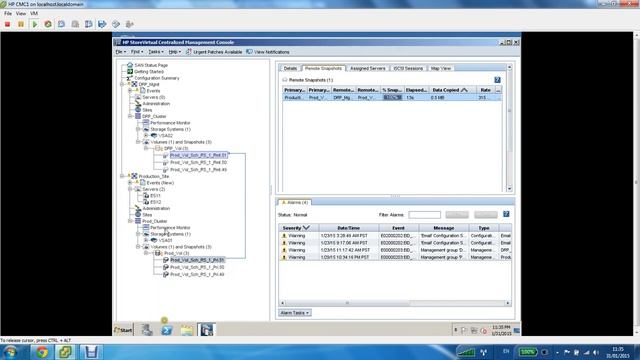Screen dimensions: 640x360
Task: Open help for Remote Snapshots pane
Action: pyautogui.click(x=497, y=80)
